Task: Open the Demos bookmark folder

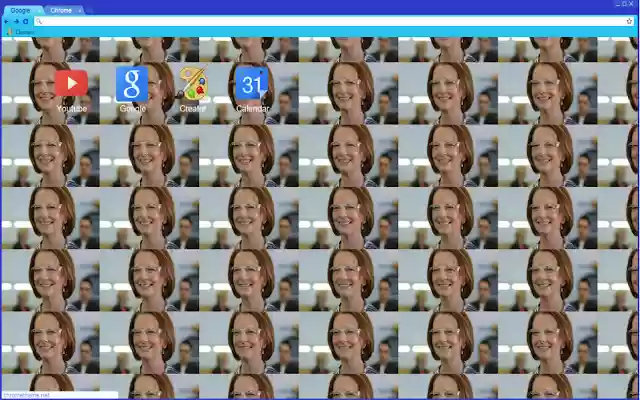Action: [x=21, y=32]
